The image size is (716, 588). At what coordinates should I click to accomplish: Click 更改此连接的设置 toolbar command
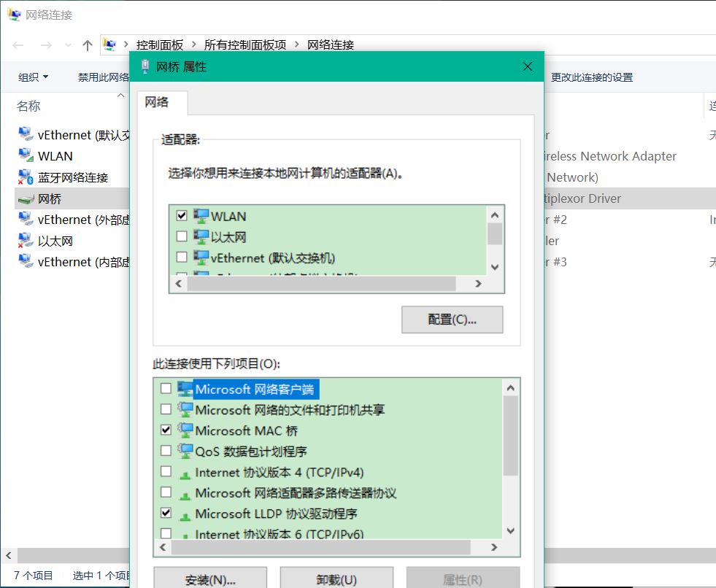pyautogui.click(x=592, y=77)
